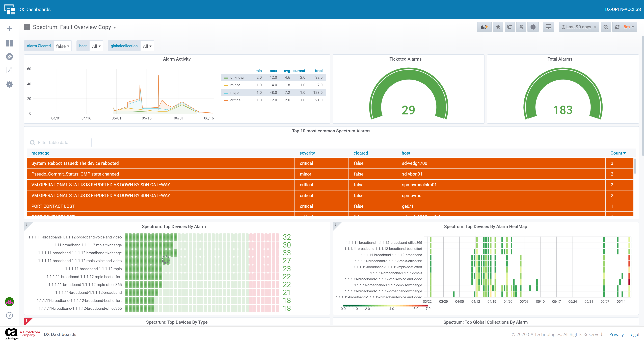Click the Total Alarms panel title
Viewport: 644px width, 342px height.
click(560, 59)
